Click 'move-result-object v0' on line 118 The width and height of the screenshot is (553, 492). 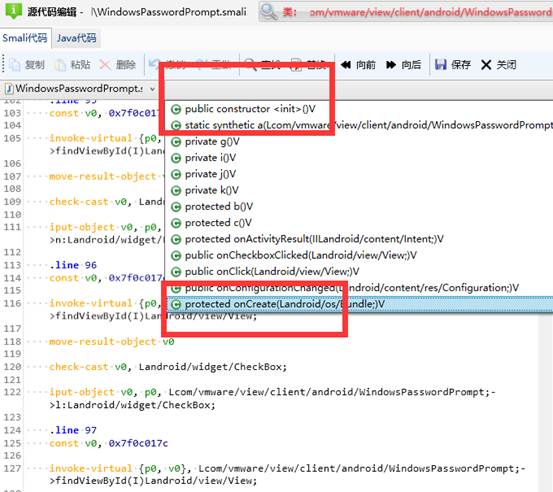112,341
